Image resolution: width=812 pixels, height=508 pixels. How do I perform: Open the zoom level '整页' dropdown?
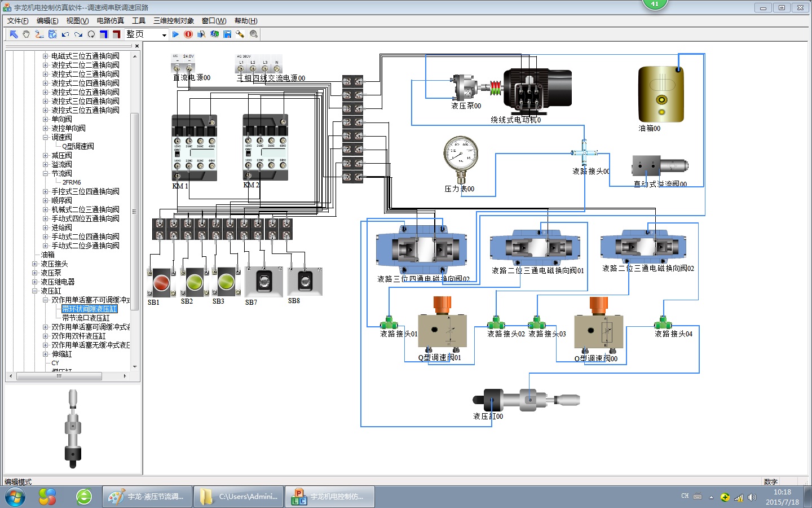164,35
